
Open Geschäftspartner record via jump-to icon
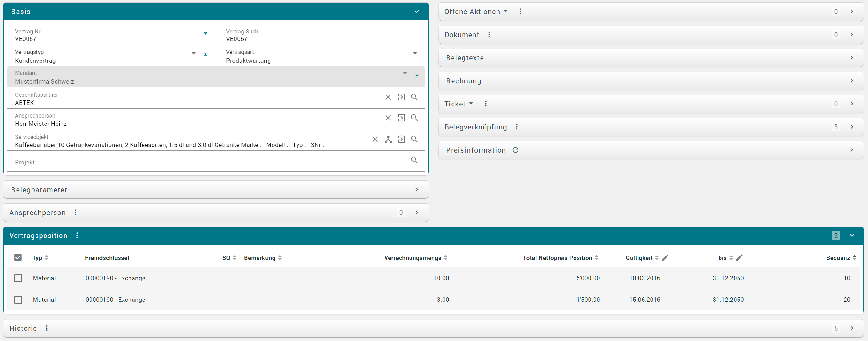[401, 97]
